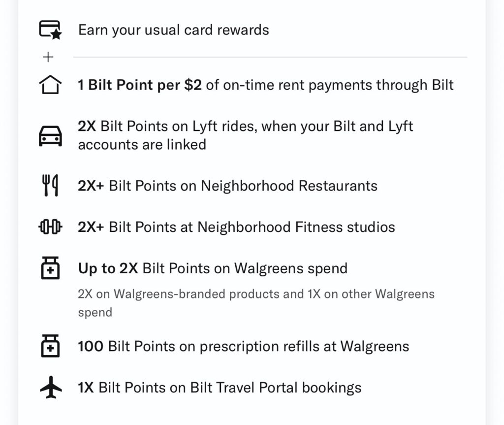Click the plus sign below the card icon
The width and height of the screenshot is (504, 425).
[x=48, y=58]
